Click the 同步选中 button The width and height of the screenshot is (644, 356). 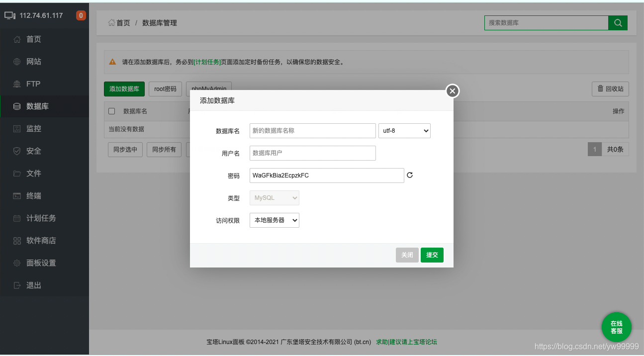tap(125, 150)
